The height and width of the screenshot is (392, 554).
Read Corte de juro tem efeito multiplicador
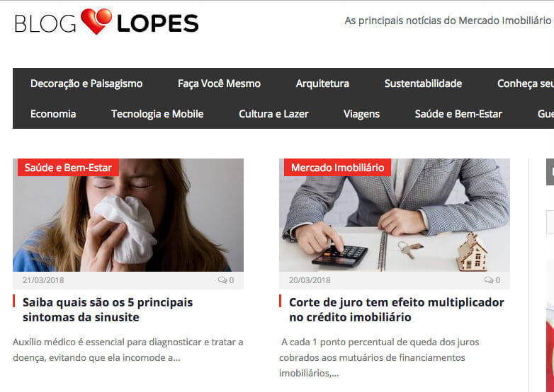pos(397,309)
